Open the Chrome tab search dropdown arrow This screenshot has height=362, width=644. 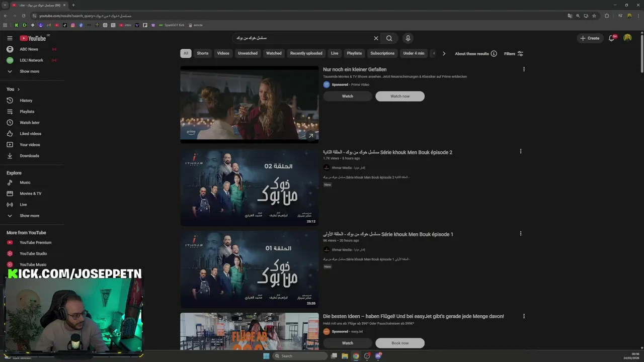tap(5, 5)
